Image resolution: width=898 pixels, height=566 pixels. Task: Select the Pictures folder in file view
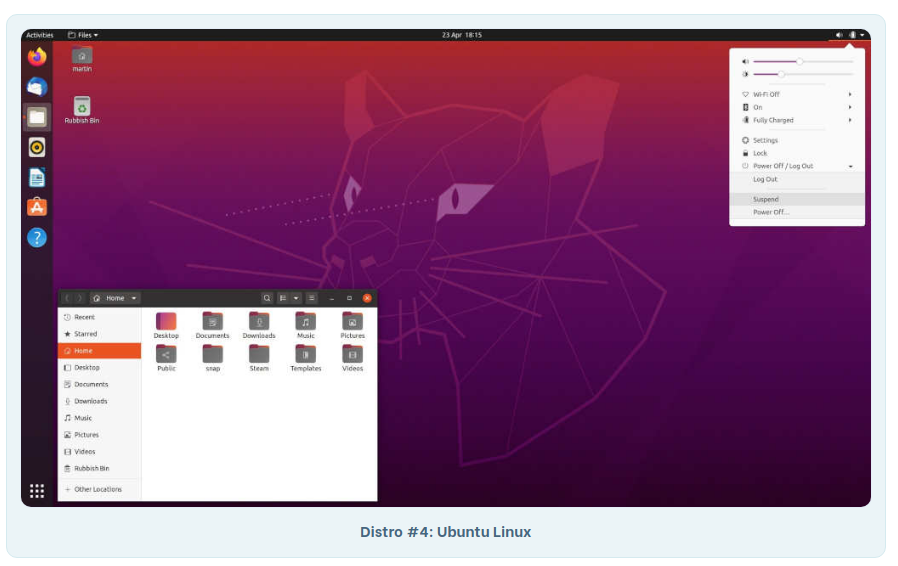point(353,325)
